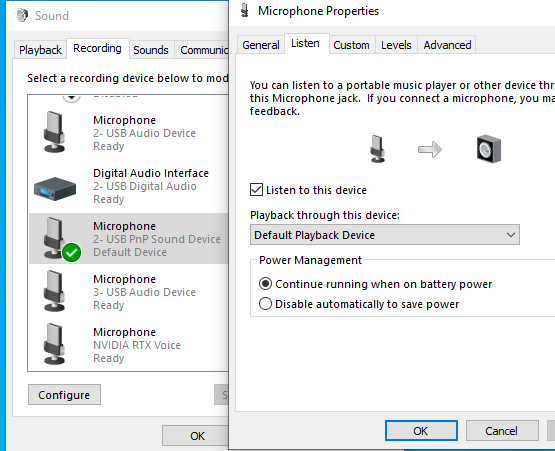
Task: Click the Sound window title speaker icon
Action: pyautogui.click(x=22, y=15)
